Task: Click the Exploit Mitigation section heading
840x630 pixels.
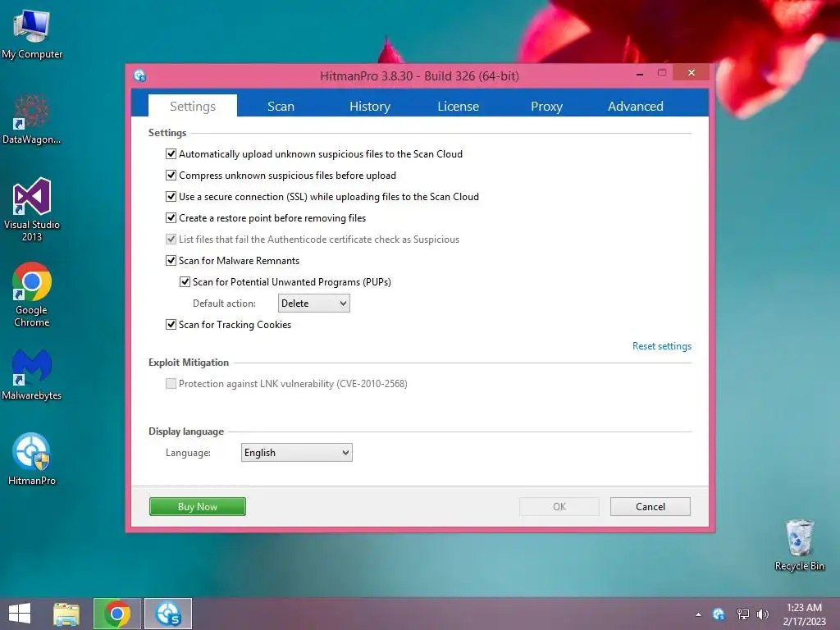Action: [189, 363]
